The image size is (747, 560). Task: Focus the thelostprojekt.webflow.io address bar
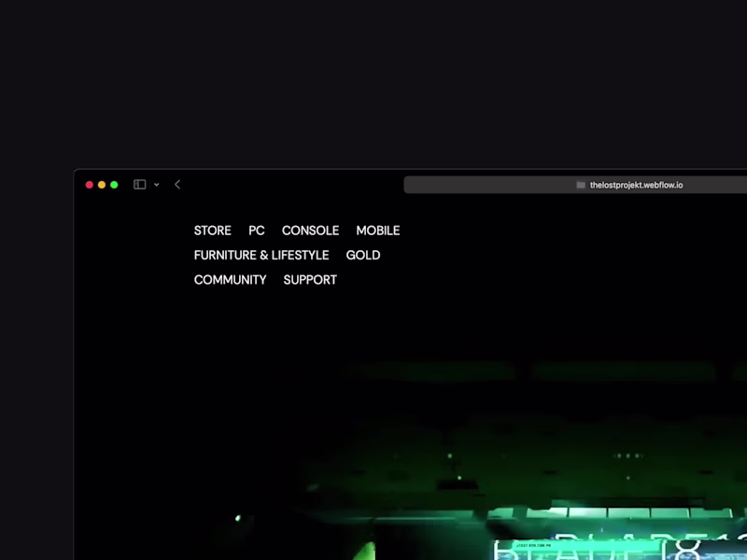click(x=575, y=185)
